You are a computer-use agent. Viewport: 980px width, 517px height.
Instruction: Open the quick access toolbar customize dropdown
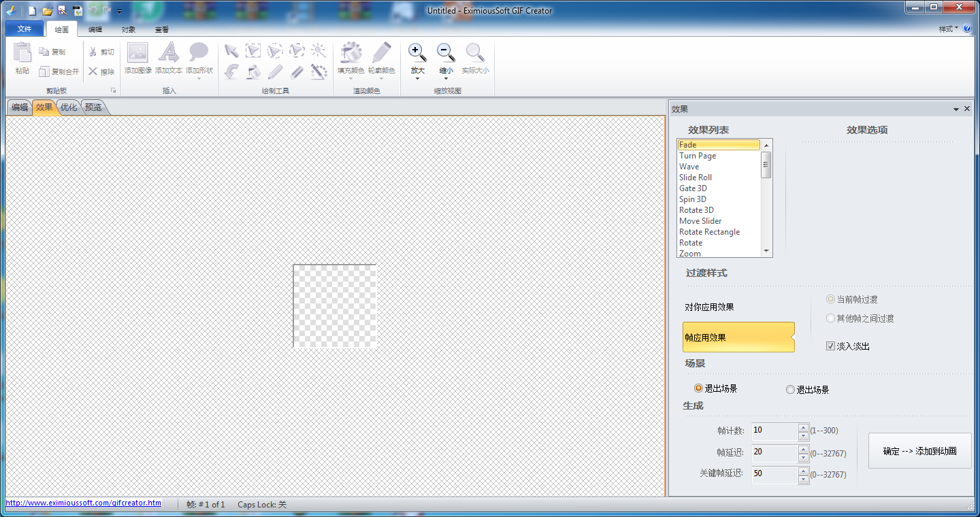point(120,12)
